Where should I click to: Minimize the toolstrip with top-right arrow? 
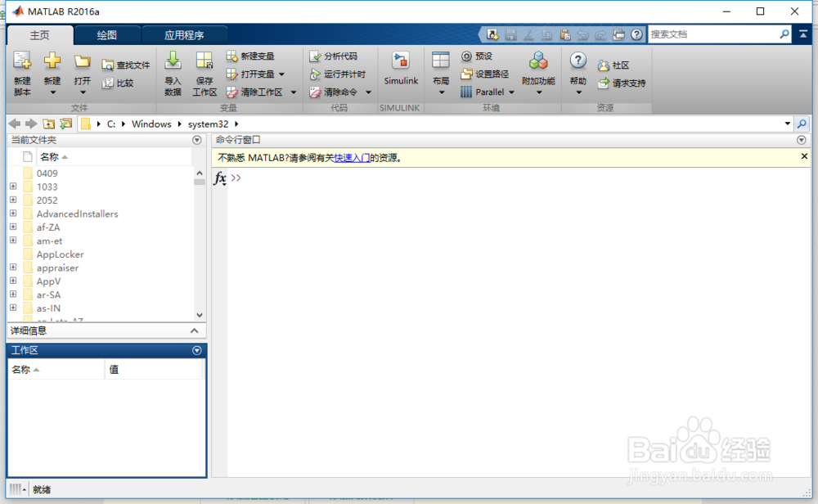pyautogui.click(x=803, y=34)
